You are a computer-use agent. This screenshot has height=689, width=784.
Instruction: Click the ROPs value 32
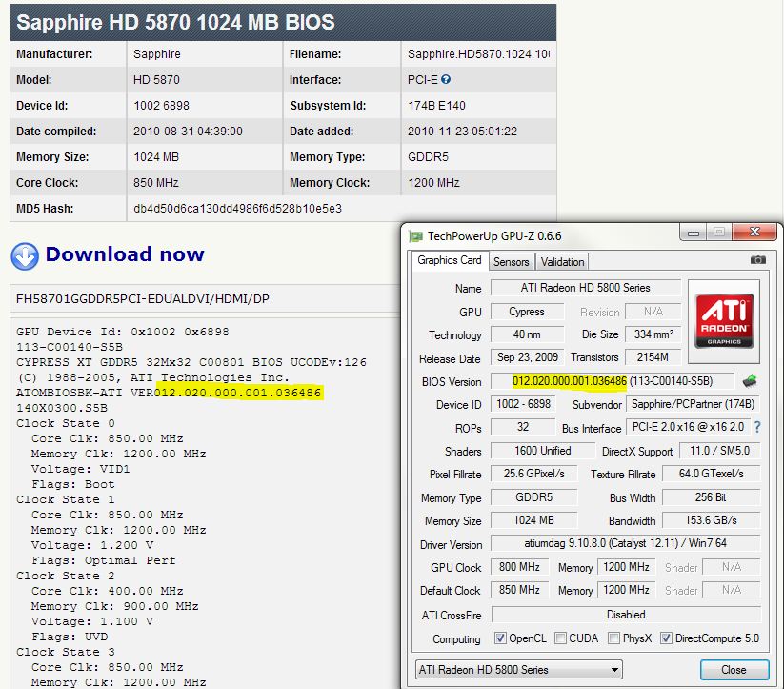(x=522, y=427)
